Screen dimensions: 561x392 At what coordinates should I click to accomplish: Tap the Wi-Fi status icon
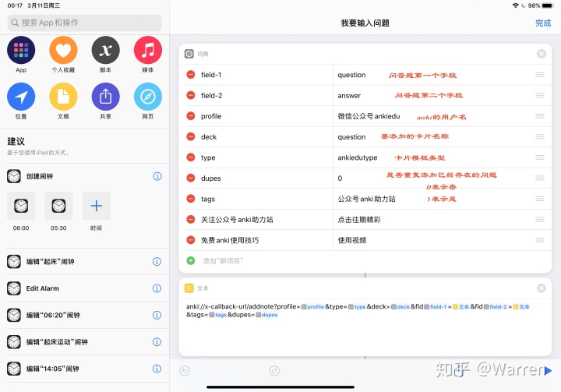pos(516,5)
